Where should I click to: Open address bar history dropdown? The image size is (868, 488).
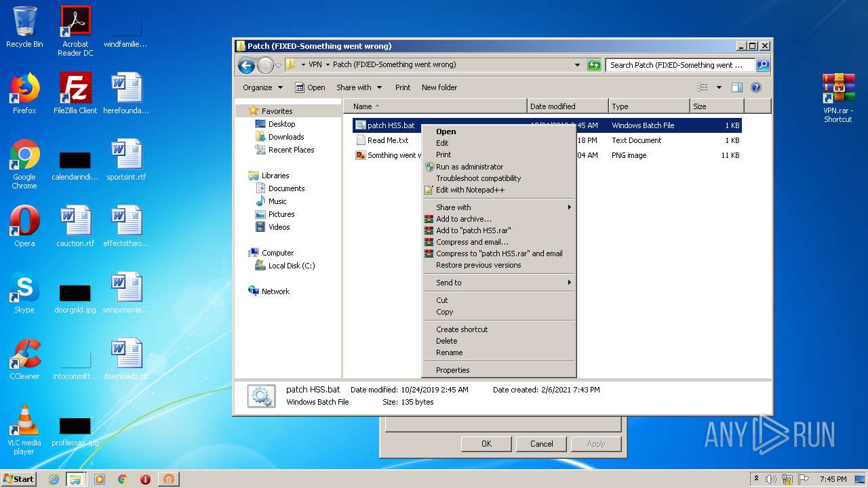[x=577, y=65]
